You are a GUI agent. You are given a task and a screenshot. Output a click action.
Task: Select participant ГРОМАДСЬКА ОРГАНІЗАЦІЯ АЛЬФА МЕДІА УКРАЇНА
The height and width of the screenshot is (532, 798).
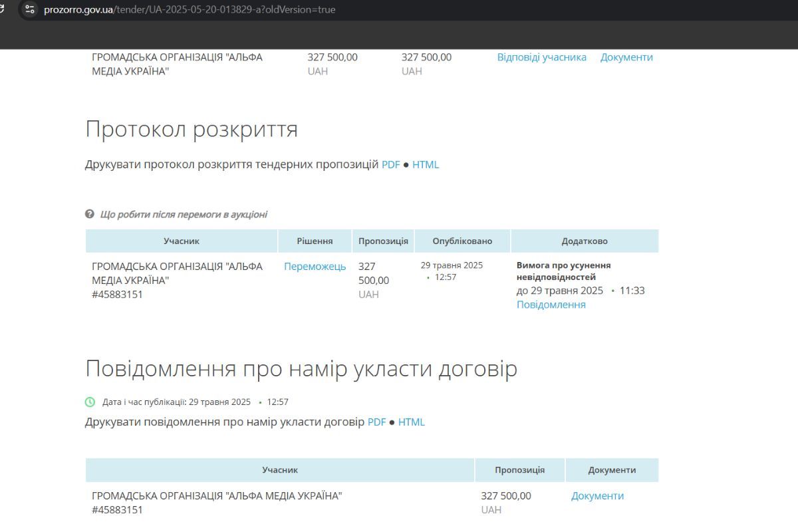pyautogui.click(x=176, y=273)
